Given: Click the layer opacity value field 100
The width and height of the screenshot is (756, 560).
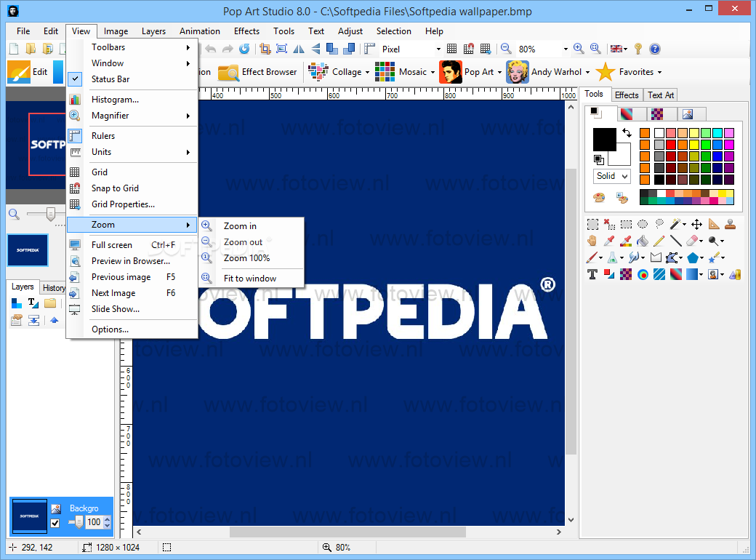Looking at the screenshot, I should coord(94,522).
